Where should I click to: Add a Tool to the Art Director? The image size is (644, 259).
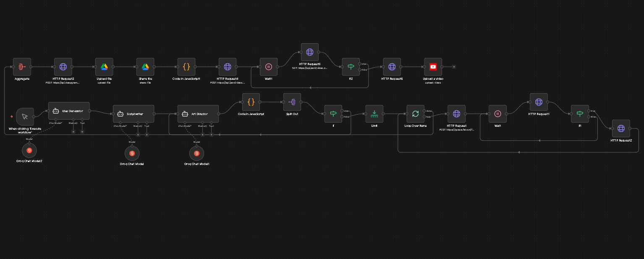[x=211, y=134]
